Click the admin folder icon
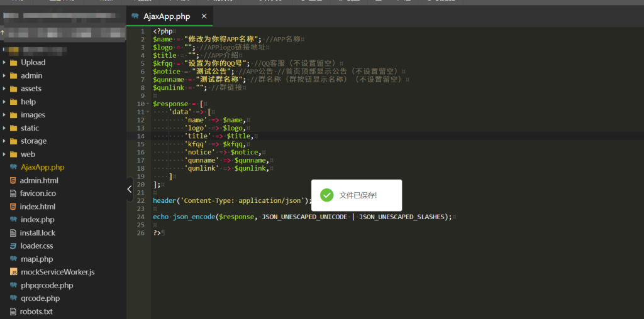The image size is (644, 319). (14, 76)
